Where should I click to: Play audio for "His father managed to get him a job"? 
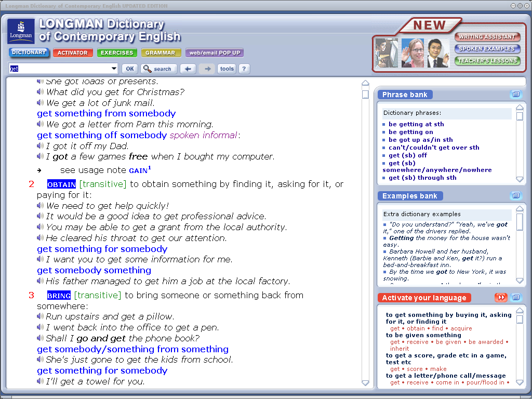click(40, 281)
